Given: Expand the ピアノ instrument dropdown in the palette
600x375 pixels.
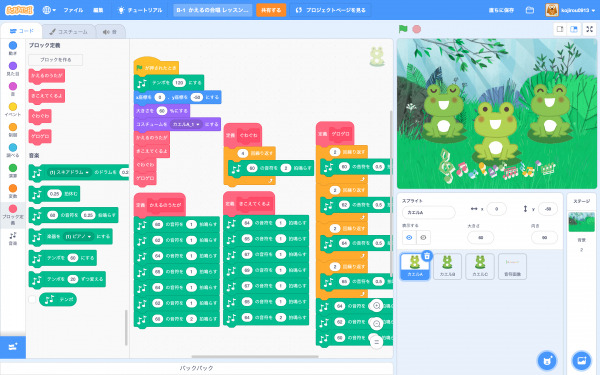Looking at the screenshot, I should pos(79,236).
